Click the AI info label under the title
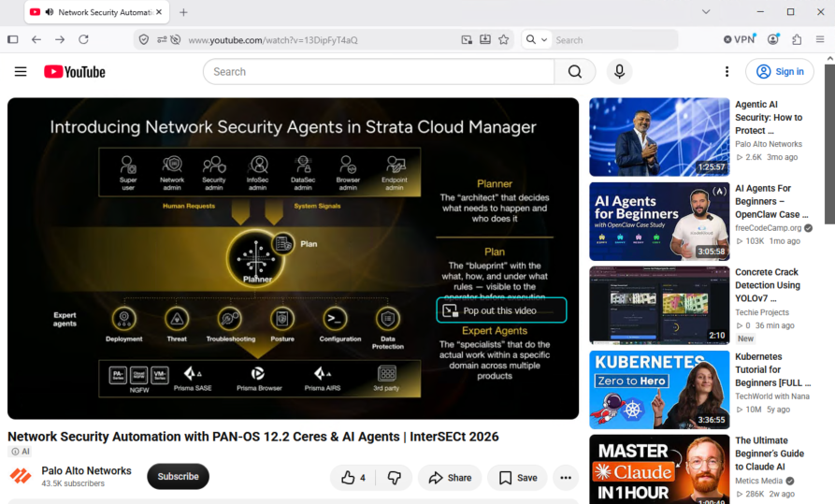The height and width of the screenshot is (504, 835). click(x=21, y=452)
